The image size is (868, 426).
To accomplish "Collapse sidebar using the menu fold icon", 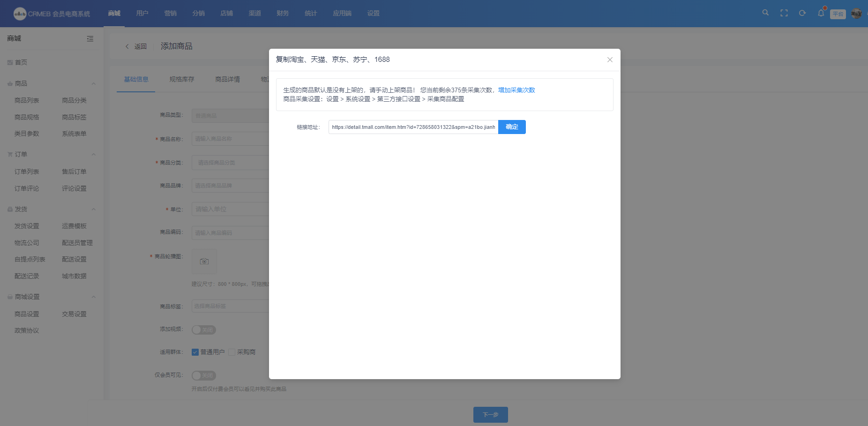I will [90, 39].
